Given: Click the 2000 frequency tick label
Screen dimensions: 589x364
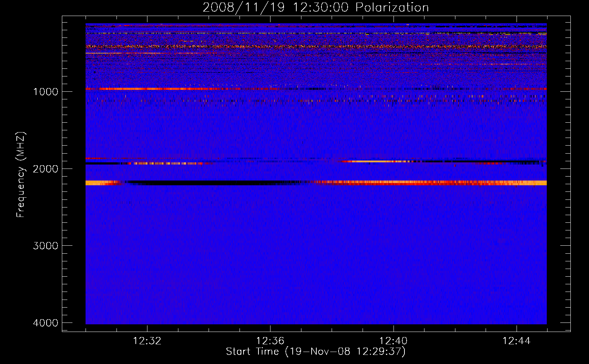Looking at the screenshot, I should (46, 169).
